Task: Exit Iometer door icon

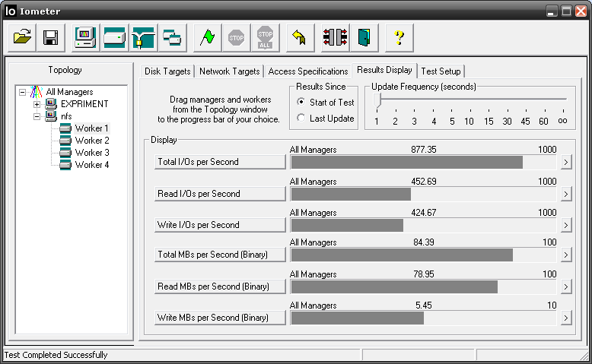Action: 364,38
